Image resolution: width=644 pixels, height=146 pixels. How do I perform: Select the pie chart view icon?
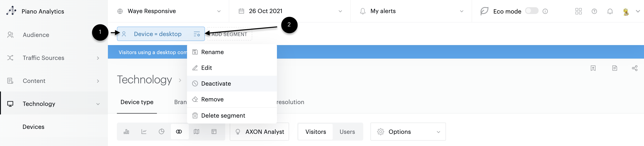(x=161, y=132)
